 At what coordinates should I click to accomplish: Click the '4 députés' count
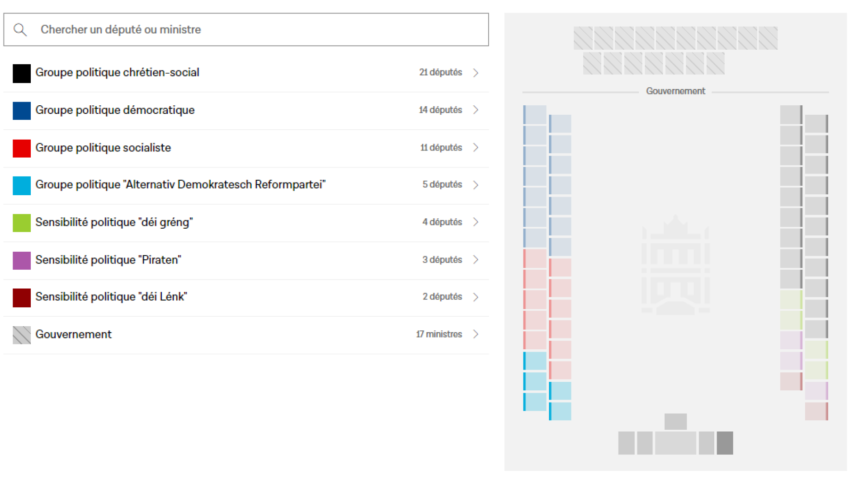442,222
